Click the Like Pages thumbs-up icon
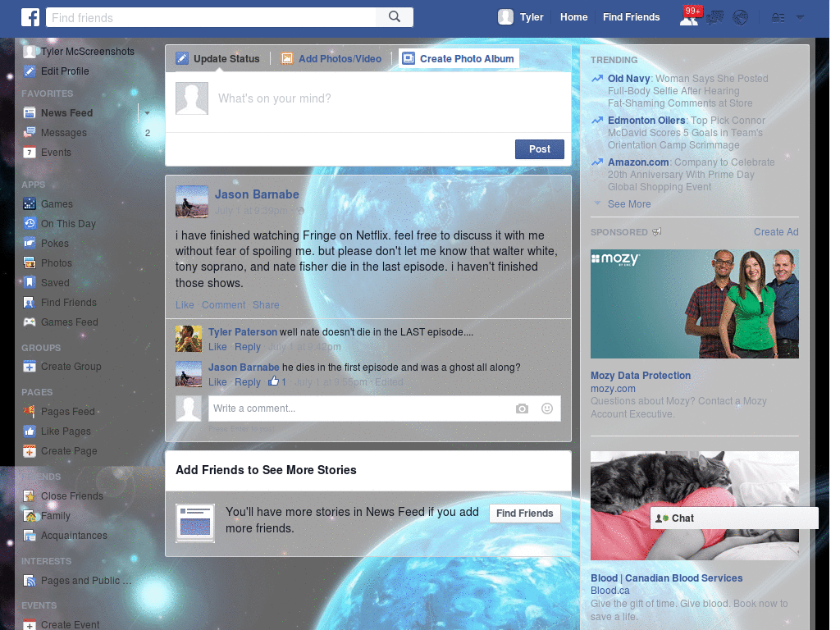840x630 pixels. [x=30, y=431]
